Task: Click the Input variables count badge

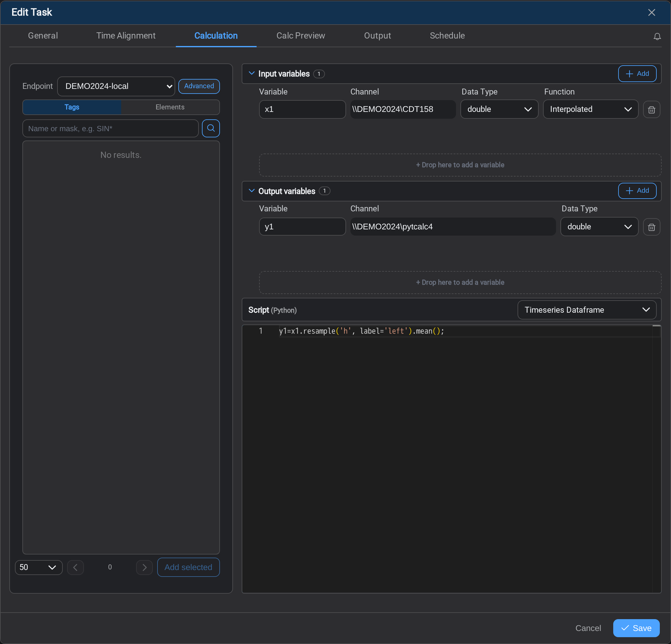Action: 319,74
